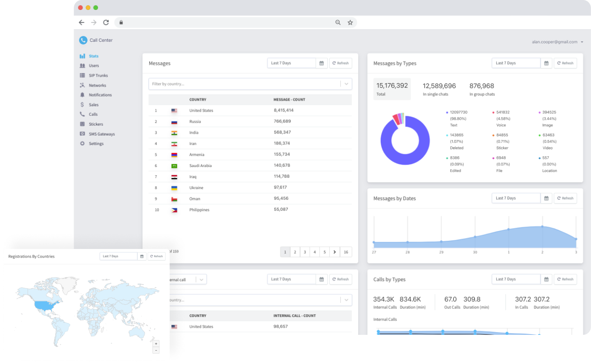This screenshot has height=364, width=591.
Task: Open the Sales section
Action: 94,104
